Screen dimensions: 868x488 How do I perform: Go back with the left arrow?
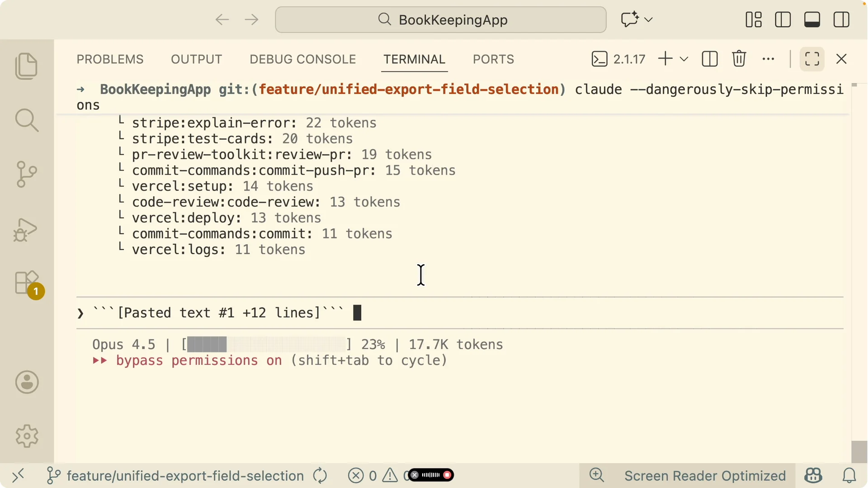tap(222, 19)
